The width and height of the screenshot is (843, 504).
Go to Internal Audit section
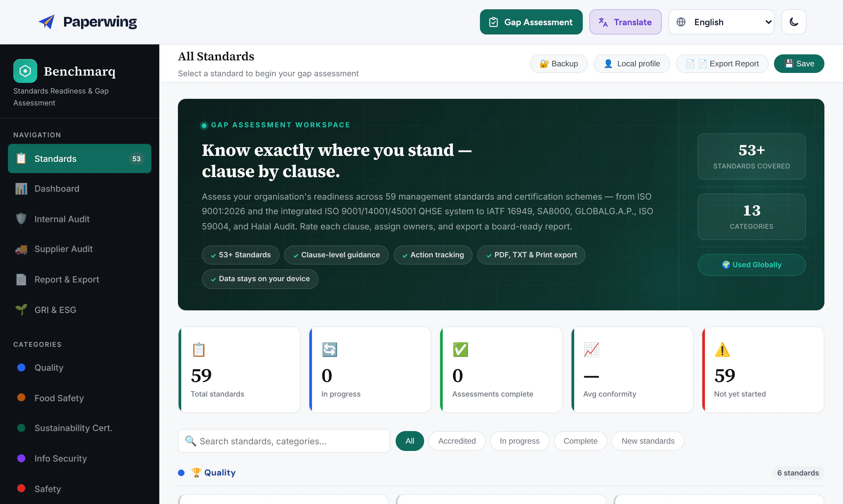[80, 219]
